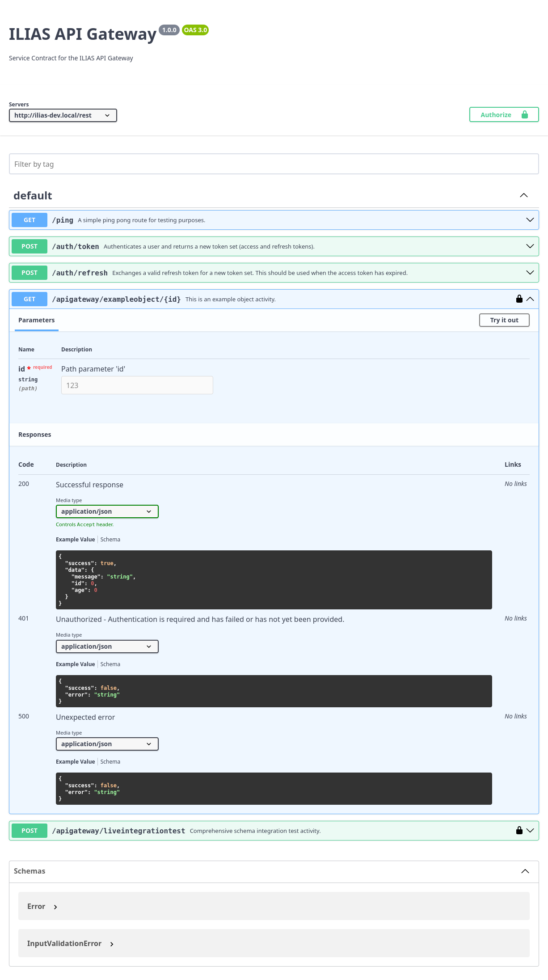Click the id path parameter input
548x980 pixels.
[x=137, y=385]
